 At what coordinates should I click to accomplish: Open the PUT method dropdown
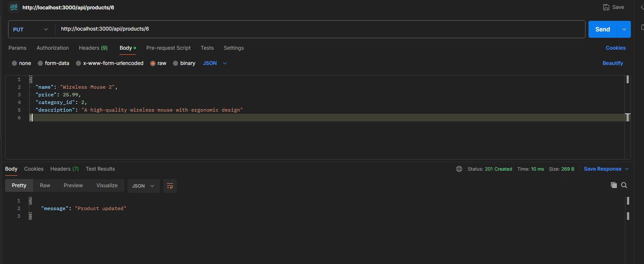tap(31, 29)
